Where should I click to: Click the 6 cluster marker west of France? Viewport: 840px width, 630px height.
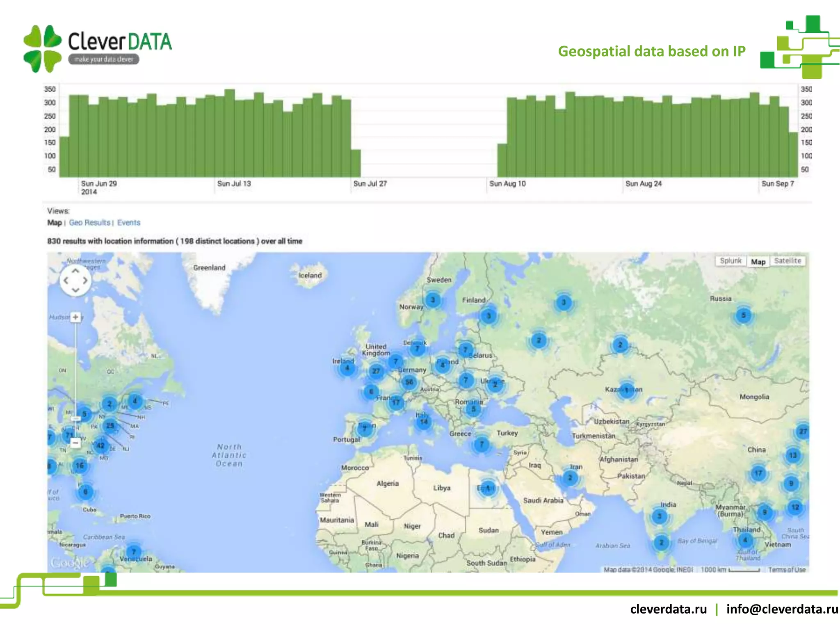point(371,392)
